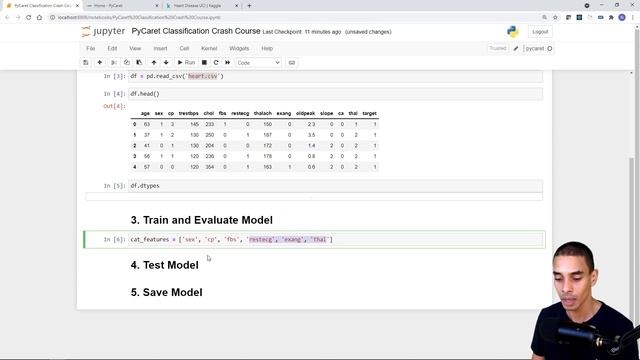The height and width of the screenshot is (360, 640).
Task: Go forward with the browser forward arrow
Action: (18, 17)
